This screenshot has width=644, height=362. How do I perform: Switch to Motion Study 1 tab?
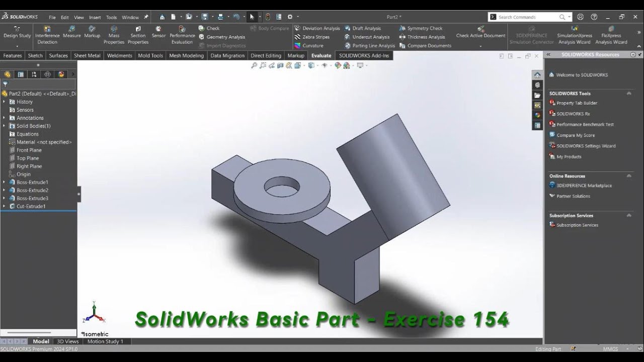105,341
